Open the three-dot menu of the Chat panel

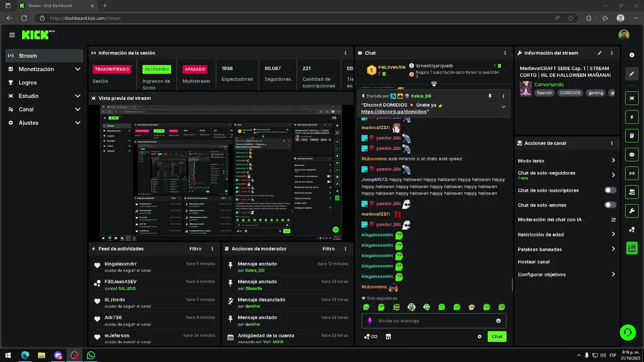click(x=505, y=53)
